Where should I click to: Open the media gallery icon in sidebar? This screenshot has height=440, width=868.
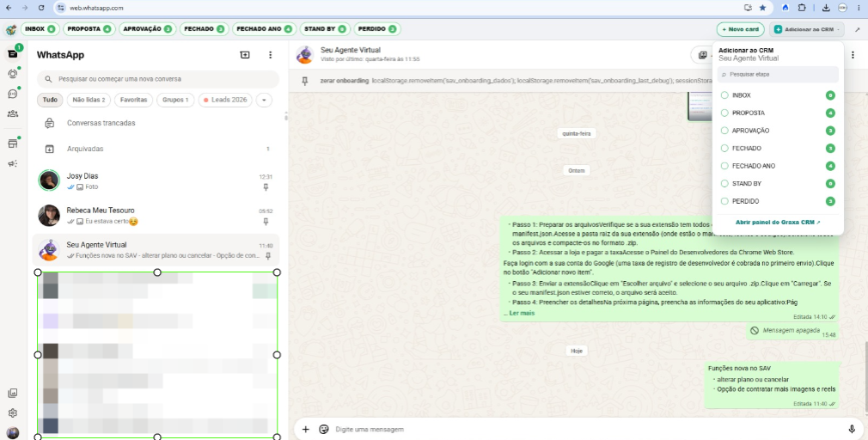click(13, 393)
